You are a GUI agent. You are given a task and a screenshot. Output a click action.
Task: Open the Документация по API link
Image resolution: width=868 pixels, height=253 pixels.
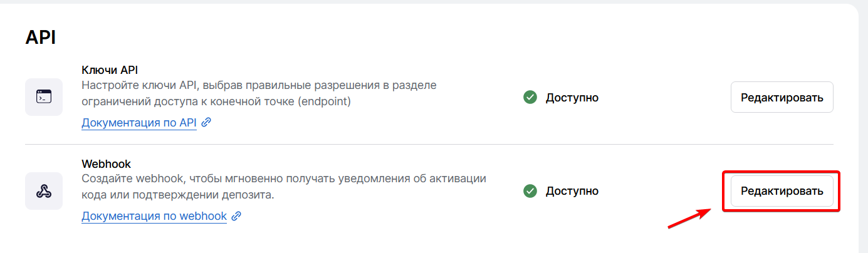(139, 123)
